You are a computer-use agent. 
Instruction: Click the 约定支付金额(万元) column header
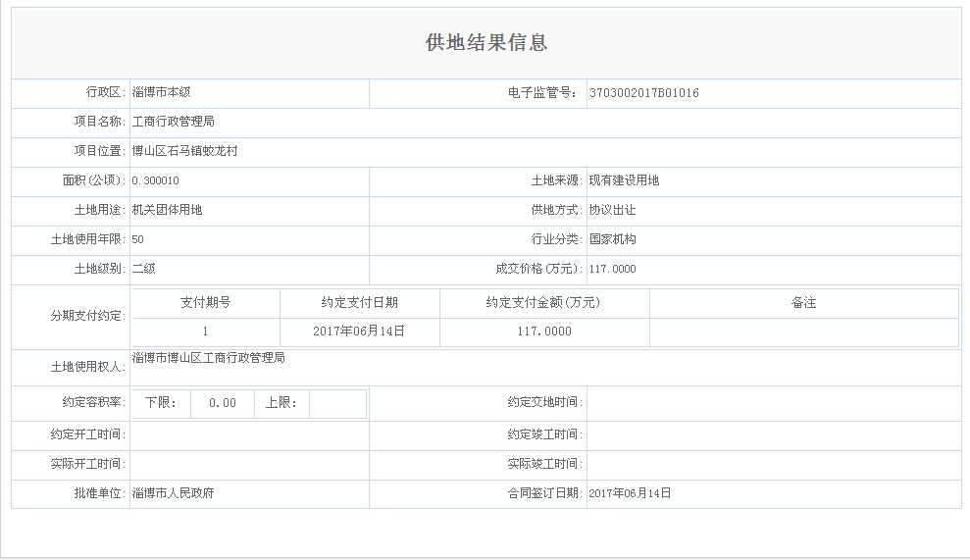(x=543, y=303)
